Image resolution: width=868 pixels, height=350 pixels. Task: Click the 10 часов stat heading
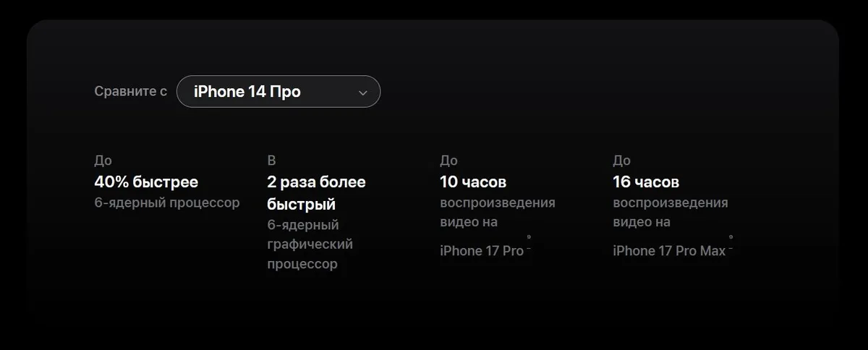[x=473, y=182]
